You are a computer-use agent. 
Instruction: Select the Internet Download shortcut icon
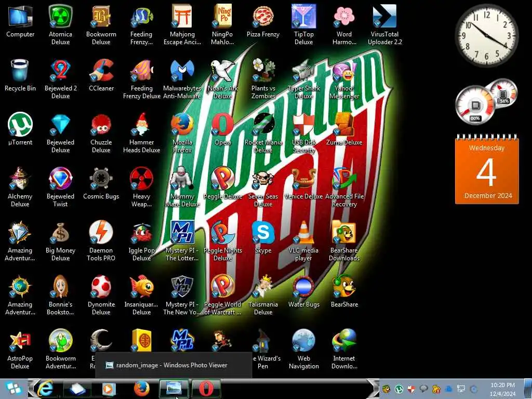tap(344, 349)
